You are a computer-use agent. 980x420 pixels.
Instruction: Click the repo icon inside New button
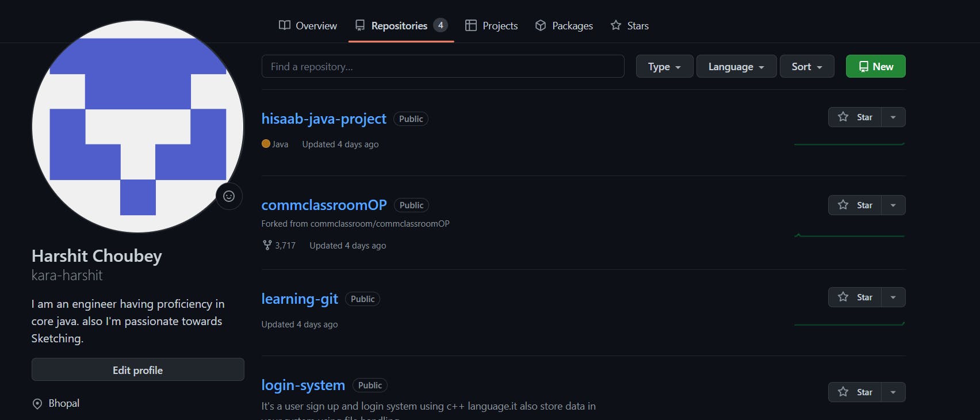click(x=864, y=67)
